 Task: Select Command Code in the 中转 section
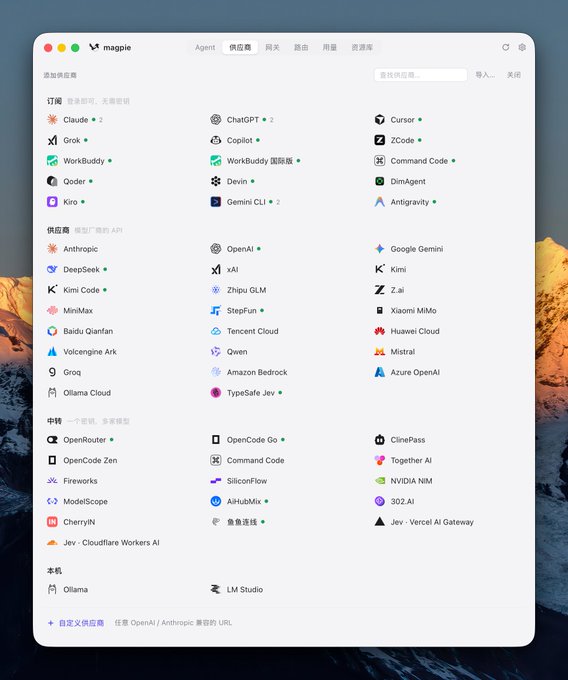[248, 460]
